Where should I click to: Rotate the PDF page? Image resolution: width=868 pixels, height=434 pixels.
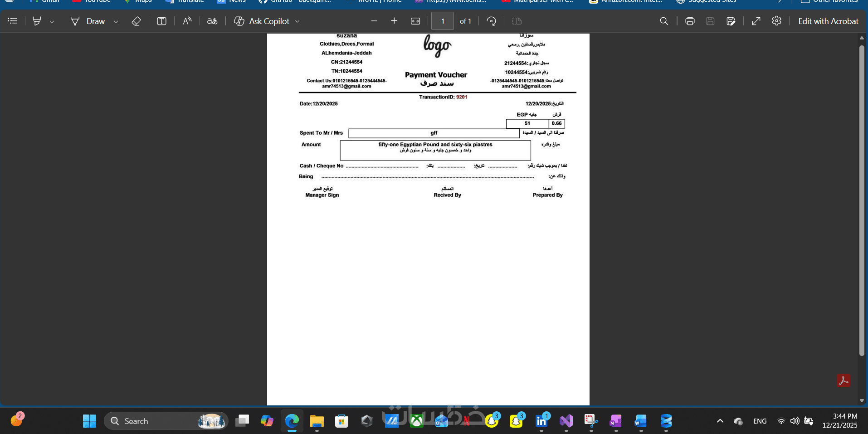click(491, 21)
